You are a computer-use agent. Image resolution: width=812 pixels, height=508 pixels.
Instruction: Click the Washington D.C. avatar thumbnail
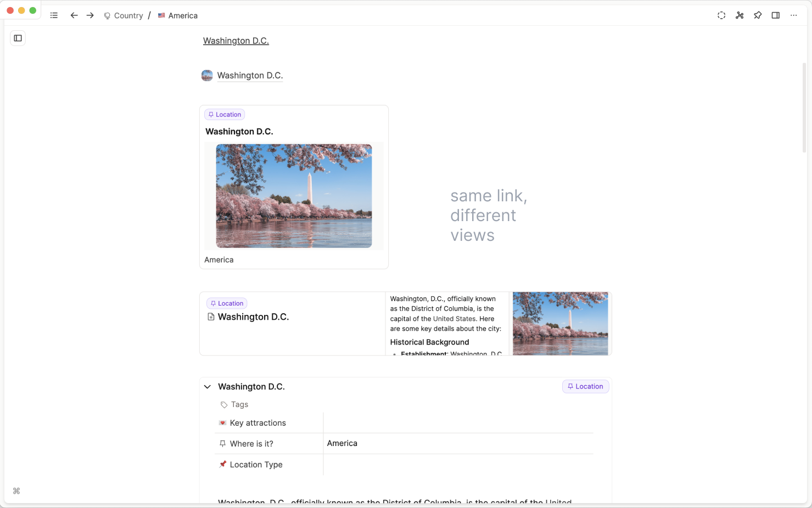coord(207,76)
